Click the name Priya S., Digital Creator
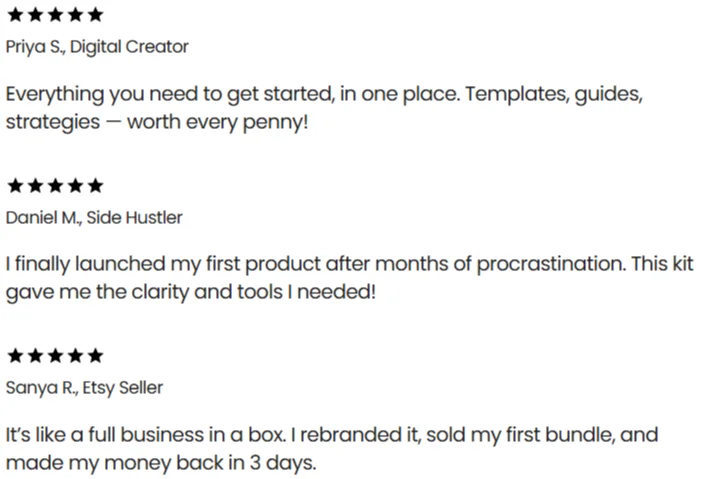 tap(97, 47)
